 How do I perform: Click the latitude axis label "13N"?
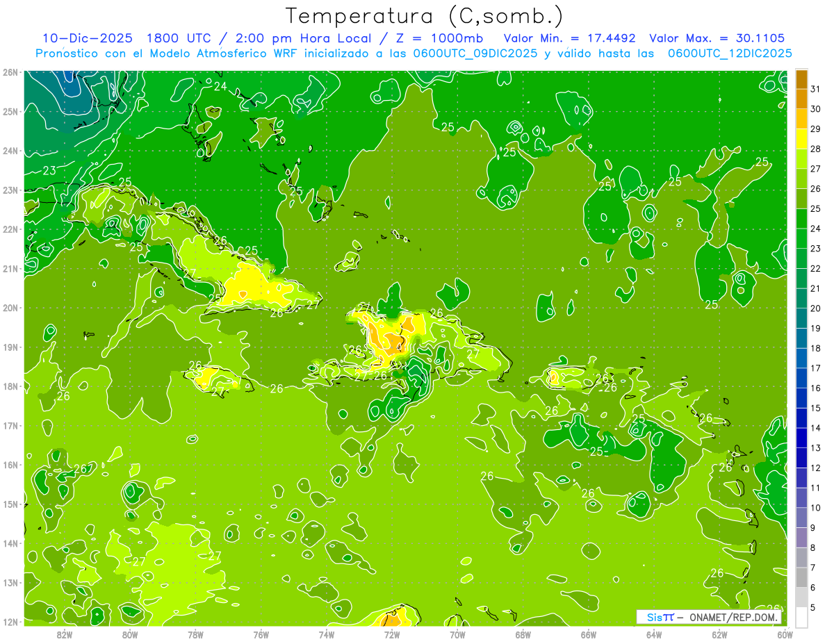pos(10,582)
